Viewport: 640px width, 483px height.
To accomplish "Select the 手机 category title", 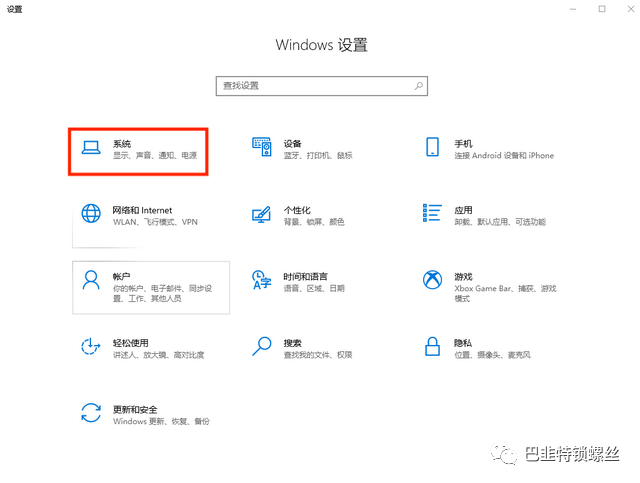I will tap(463, 144).
